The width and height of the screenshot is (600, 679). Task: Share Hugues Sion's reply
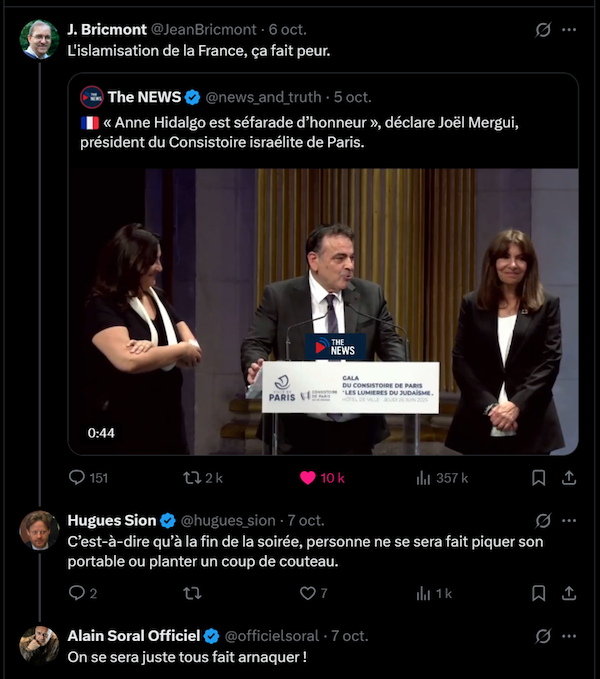[569, 593]
